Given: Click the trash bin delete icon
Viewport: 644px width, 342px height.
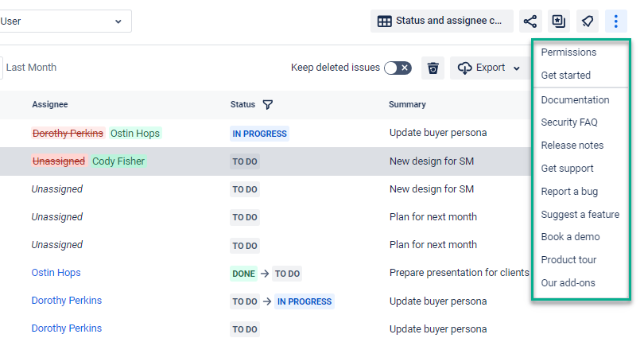Looking at the screenshot, I should coord(433,68).
